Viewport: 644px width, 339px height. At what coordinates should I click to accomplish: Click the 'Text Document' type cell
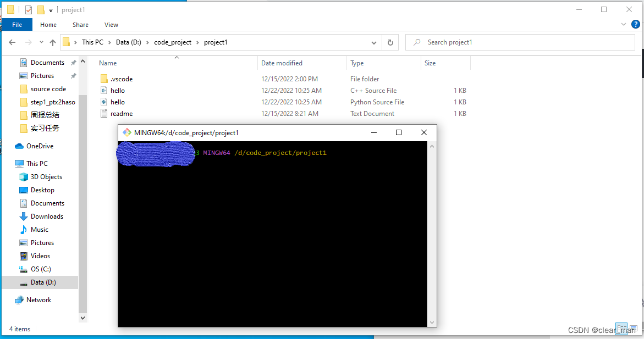point(372,113)
